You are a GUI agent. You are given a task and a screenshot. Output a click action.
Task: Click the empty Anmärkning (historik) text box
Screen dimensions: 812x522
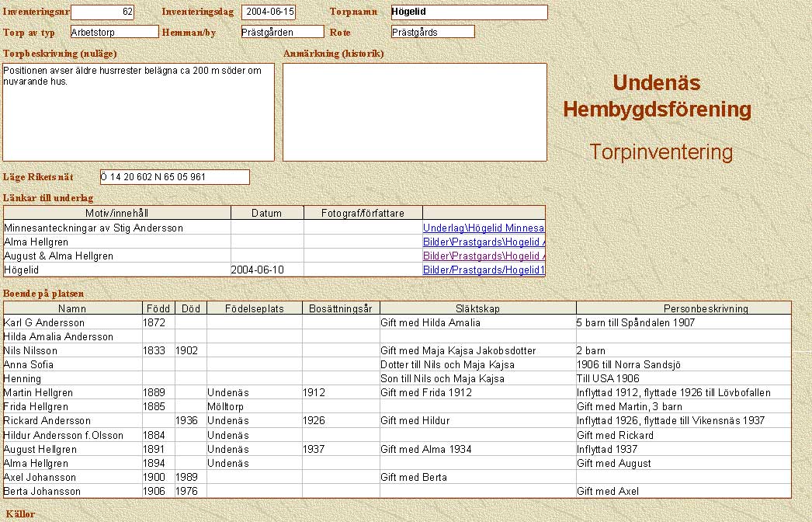(415, 112)
